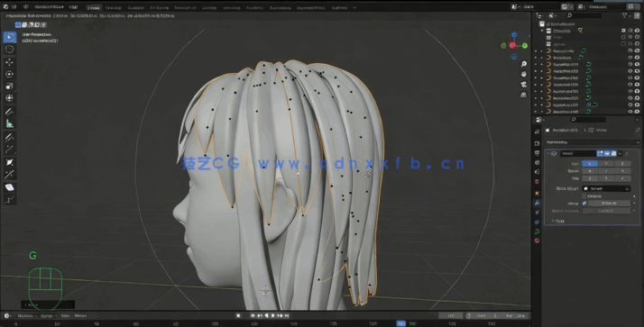Open the Modifiers wrench properties tab

click(x=538, y=203)
